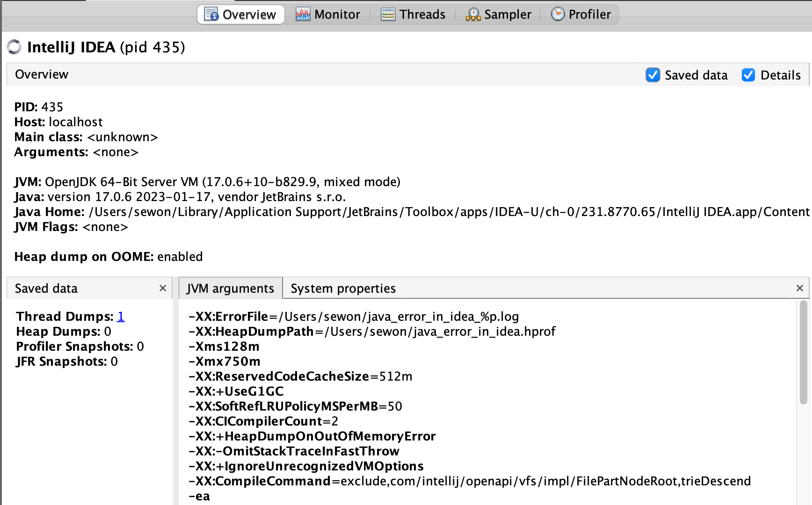812x505 pixels.
Task: Uncheck the Saved data checkbox
Action: (x=652, y=75)
